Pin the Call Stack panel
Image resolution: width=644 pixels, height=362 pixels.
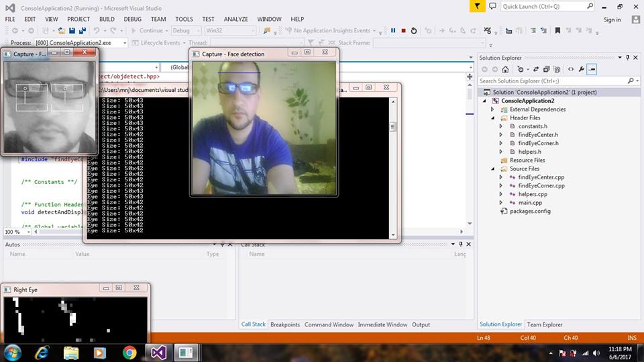point(461,244)
